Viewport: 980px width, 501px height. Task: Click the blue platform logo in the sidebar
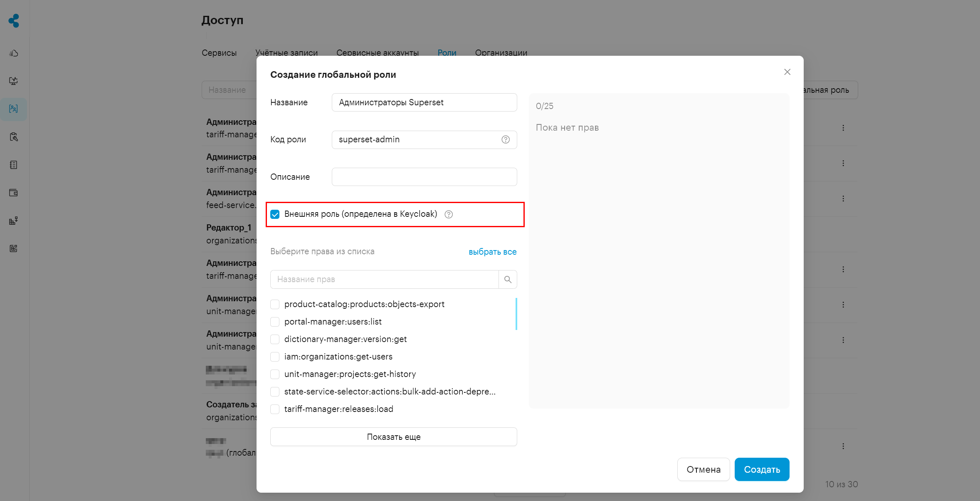[x=14, y=20]
